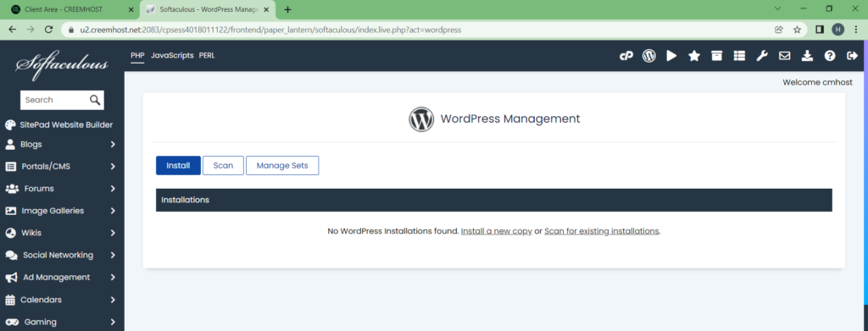Viewport: 868px width, 331px height.
Task: Open the help question mark icon
Action: pyautogui.click(x=829, y=56)
